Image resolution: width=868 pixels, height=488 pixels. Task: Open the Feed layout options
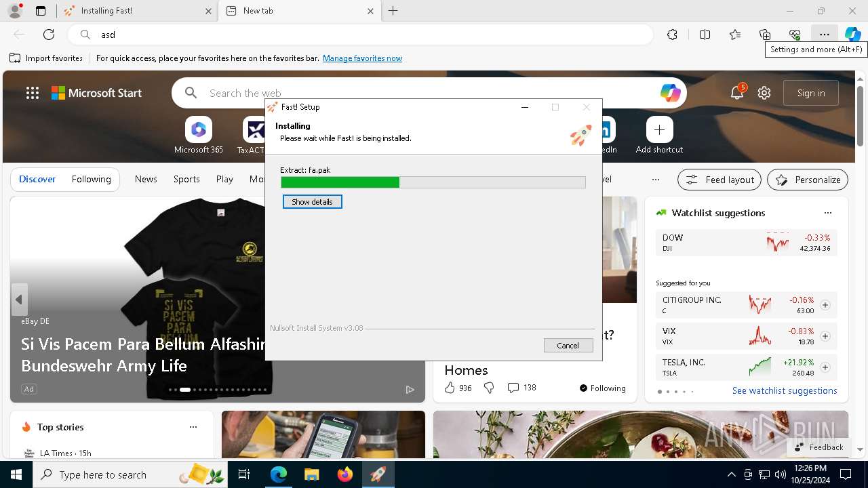719,180
